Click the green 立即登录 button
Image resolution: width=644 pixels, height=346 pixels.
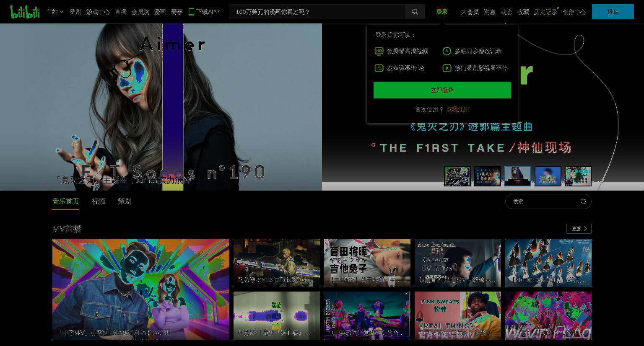(442, 90)
